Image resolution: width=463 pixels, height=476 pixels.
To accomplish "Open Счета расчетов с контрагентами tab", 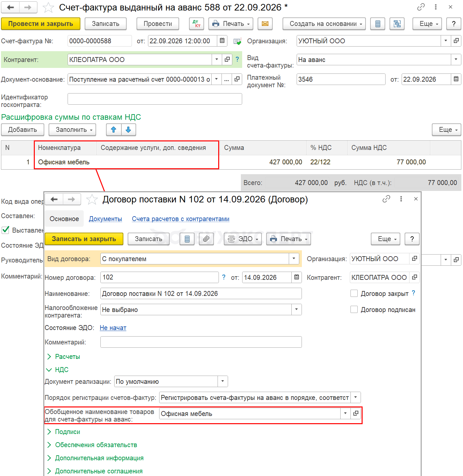I will [180, 219].
